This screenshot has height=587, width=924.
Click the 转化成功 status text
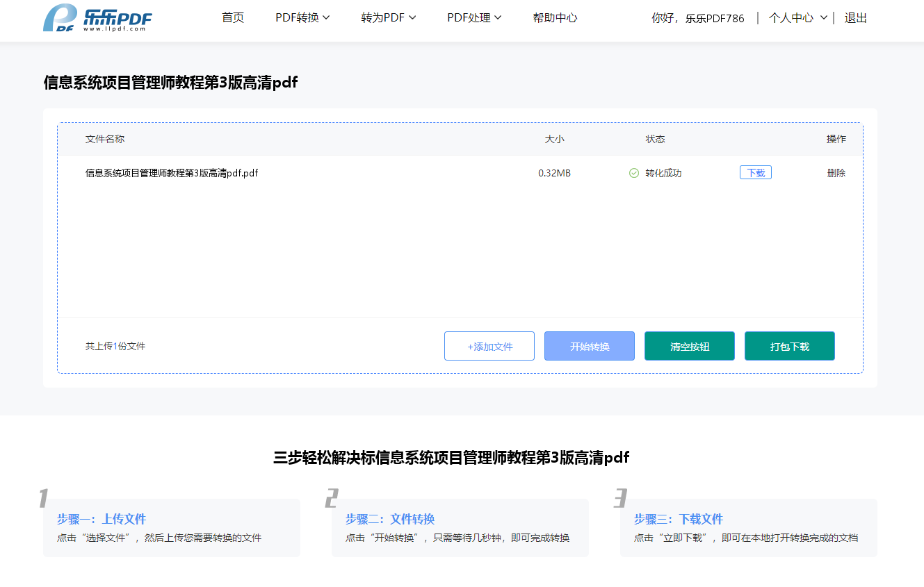pyautogui.click(x=663, y=173)
